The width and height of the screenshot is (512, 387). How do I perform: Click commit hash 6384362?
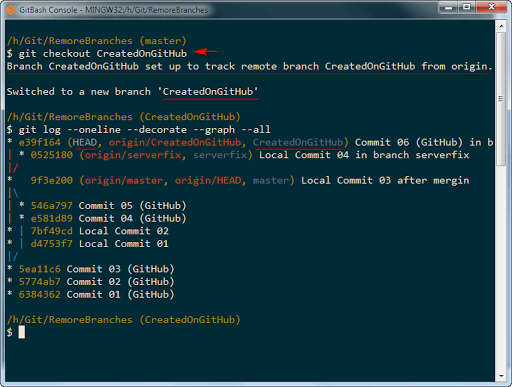click(x=40, y=294)
